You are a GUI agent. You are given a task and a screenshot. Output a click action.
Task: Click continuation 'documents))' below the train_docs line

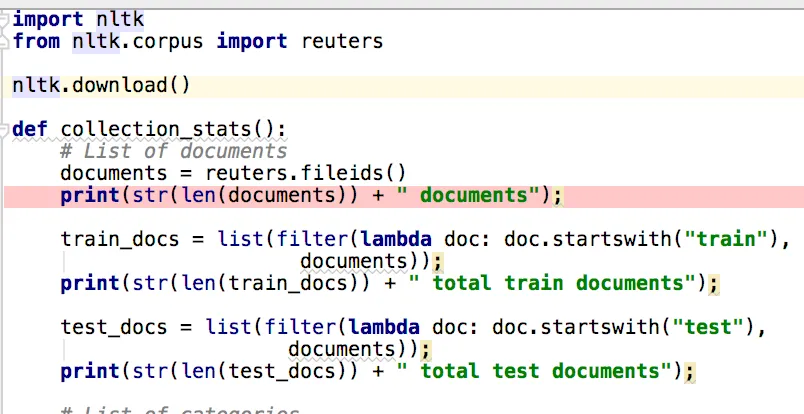[x=365, y=262]
